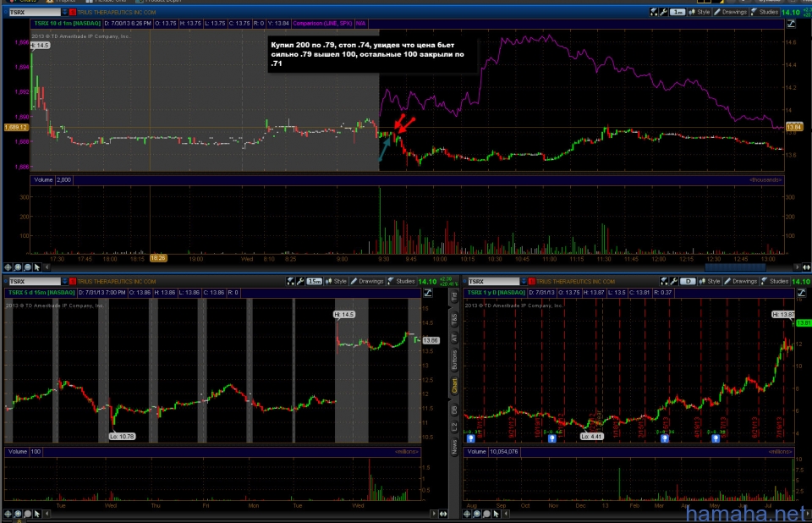Viewport: 812px width, 523px height.
Task: Click scroll-left arrow below daily chart
Action: pyautogui.click(x=506, y=514)
